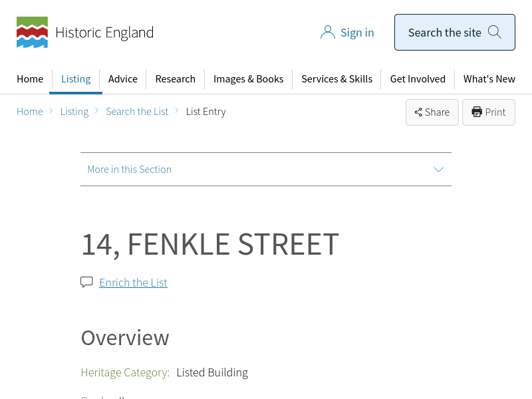Open the More in this Section panel
Viewport: 532px width, 399px height.
pos(130,170)
